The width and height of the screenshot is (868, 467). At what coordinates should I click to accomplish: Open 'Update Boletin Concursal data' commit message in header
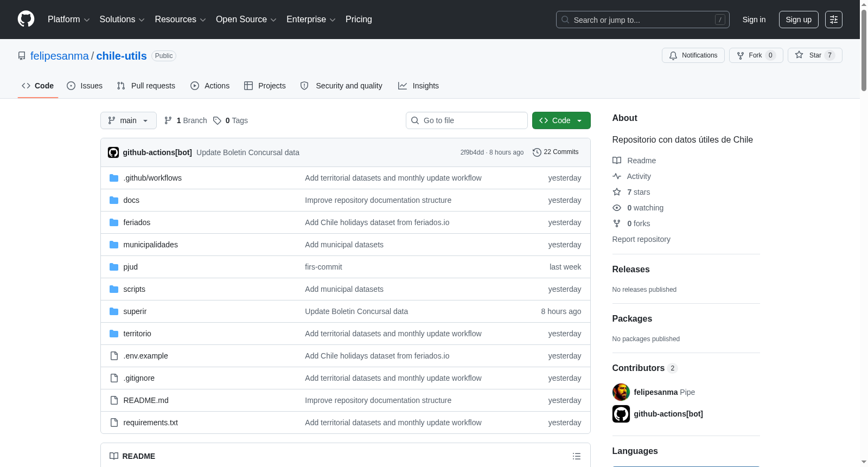point(248,152)
